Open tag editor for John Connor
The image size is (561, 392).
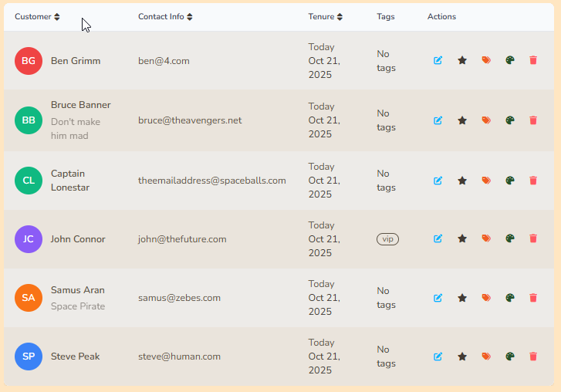(486, 238)
